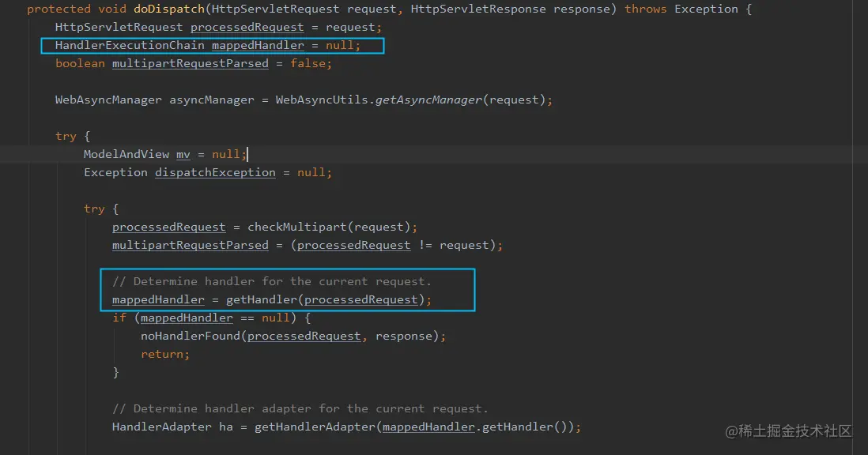Click the comment 'Determine handler for the current request.'
This screenshot has width=868, height=455.
[271, 281]
